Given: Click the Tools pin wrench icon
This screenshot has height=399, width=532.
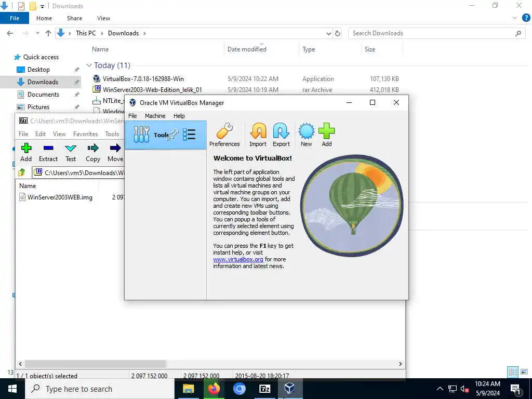Looking at the screenshot, I should point(172,135).
